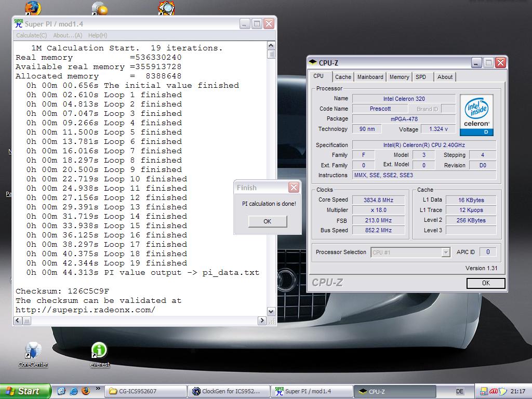Open the About menu in Super PI
This screenshot has width=532, height=399.
tap(68, 35)
